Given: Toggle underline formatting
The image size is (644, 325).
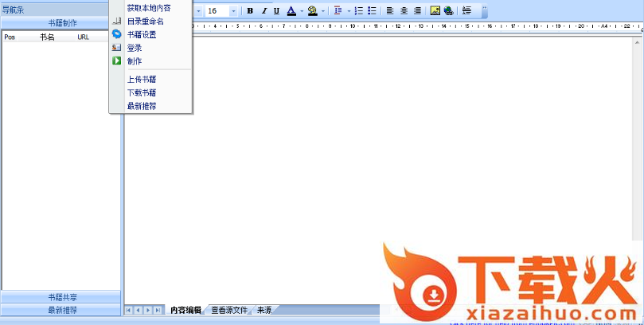Looking at the screenshot, I should [x=276, y=11].
